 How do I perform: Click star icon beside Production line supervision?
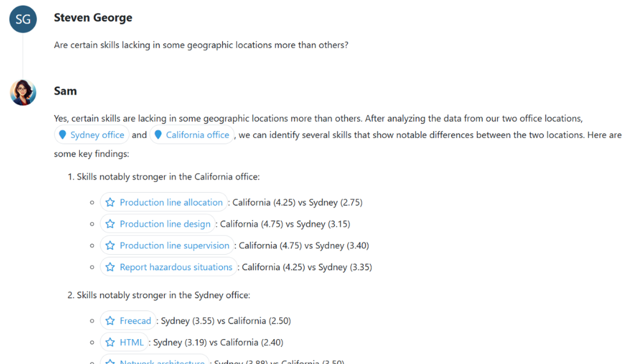click(110, 246)
